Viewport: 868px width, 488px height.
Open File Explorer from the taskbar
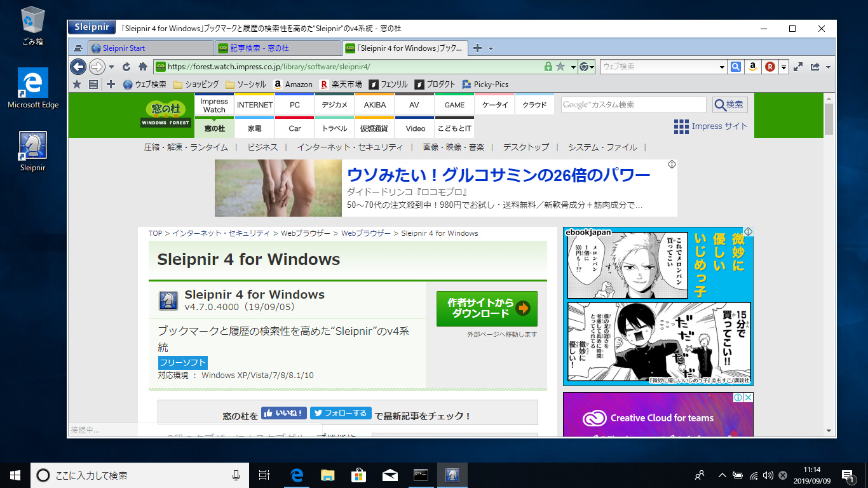tap(327, 475)
